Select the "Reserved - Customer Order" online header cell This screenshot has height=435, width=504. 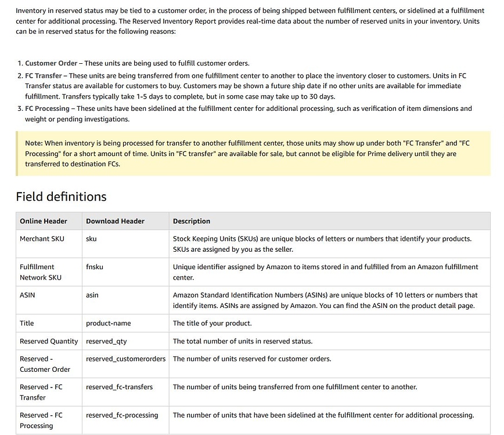tap(45, 364)
